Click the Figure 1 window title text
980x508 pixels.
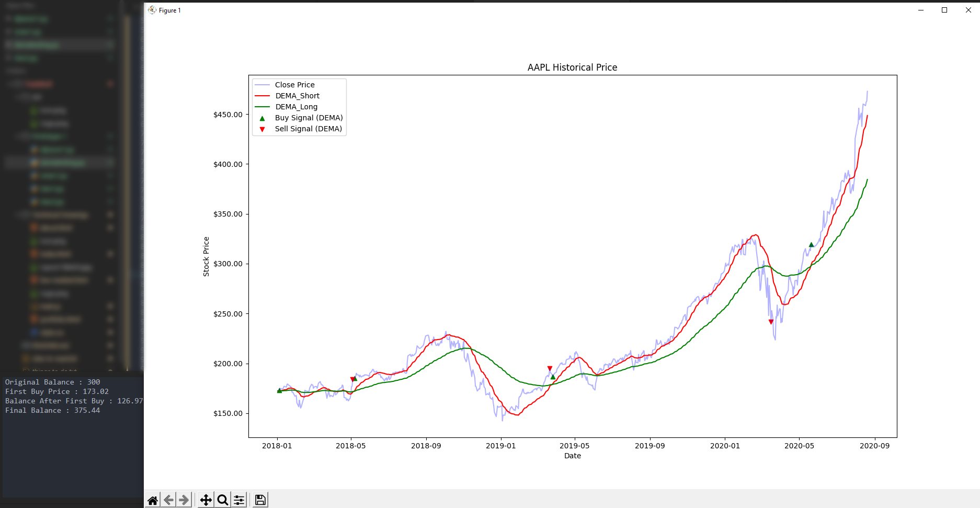coord(170,10)
